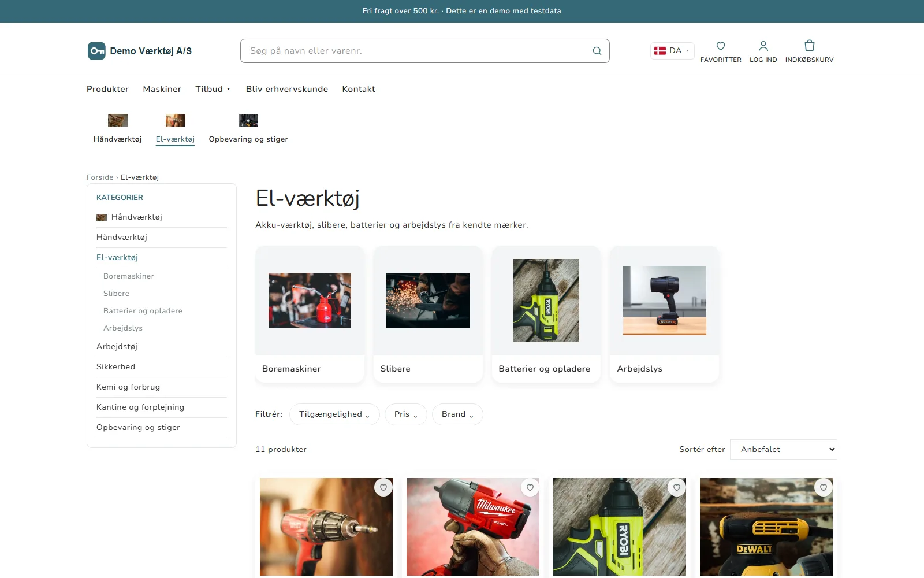Click the Forside breadcrumb link
This screenshot has height=578, width=924.
tap(100, 177)
